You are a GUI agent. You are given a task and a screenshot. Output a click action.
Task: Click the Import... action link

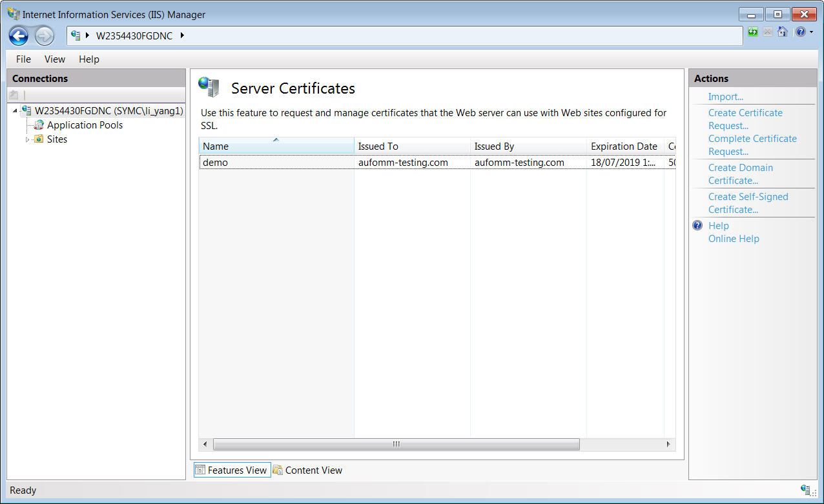tap(726, 97)
